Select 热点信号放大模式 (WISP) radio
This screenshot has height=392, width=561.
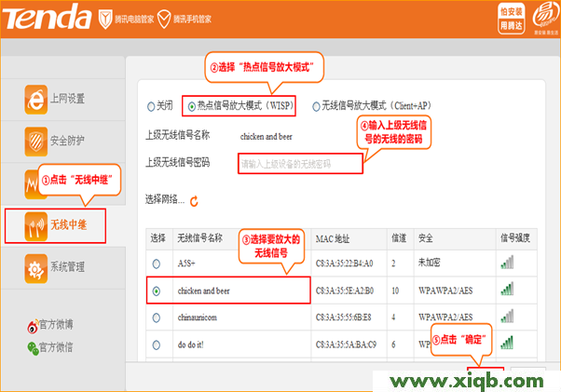click(x=192, y=106)
